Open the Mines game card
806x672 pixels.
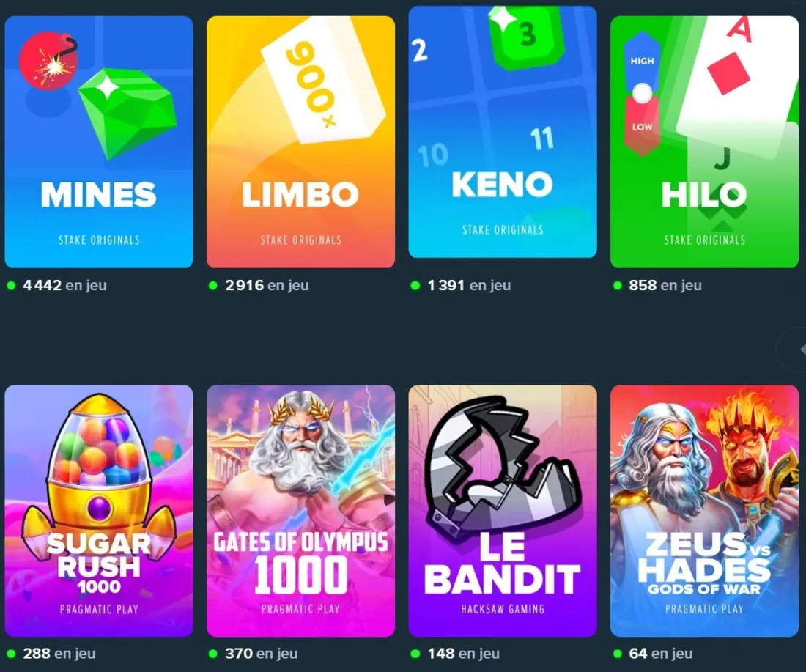(99, 142)
